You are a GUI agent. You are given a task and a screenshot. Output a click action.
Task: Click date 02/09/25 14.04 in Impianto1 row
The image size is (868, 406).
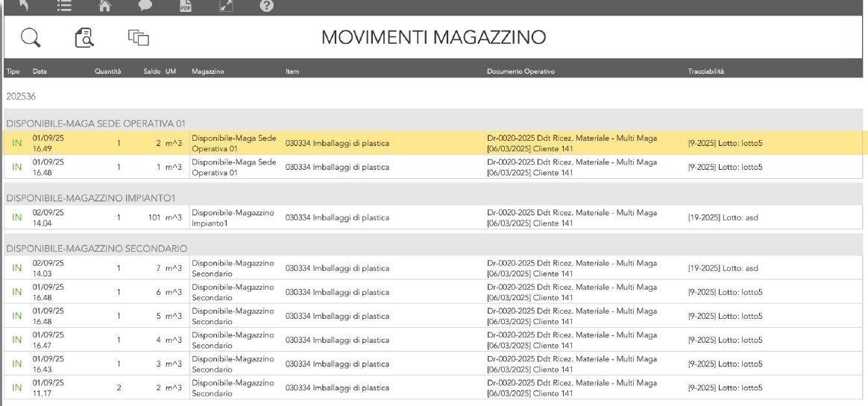[x=48, y=218]
